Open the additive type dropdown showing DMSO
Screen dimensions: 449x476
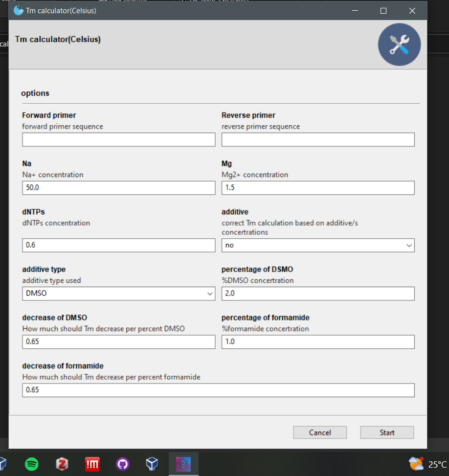118,294
